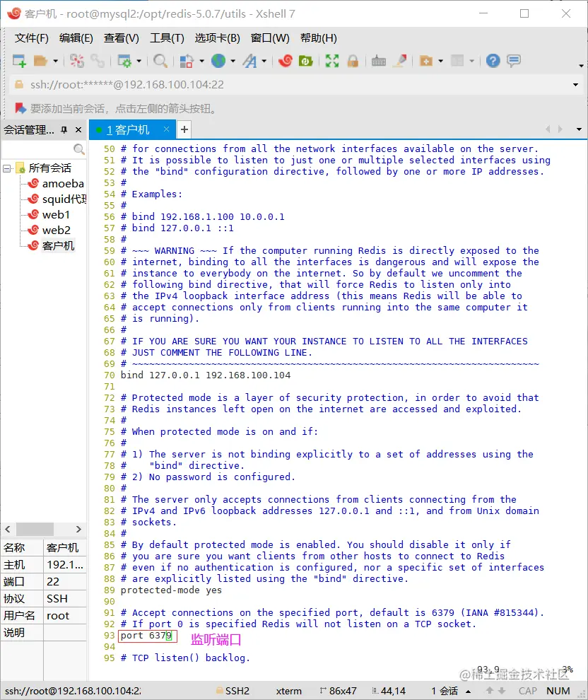Expand the address bar history dropdown

tap(575, 85)
